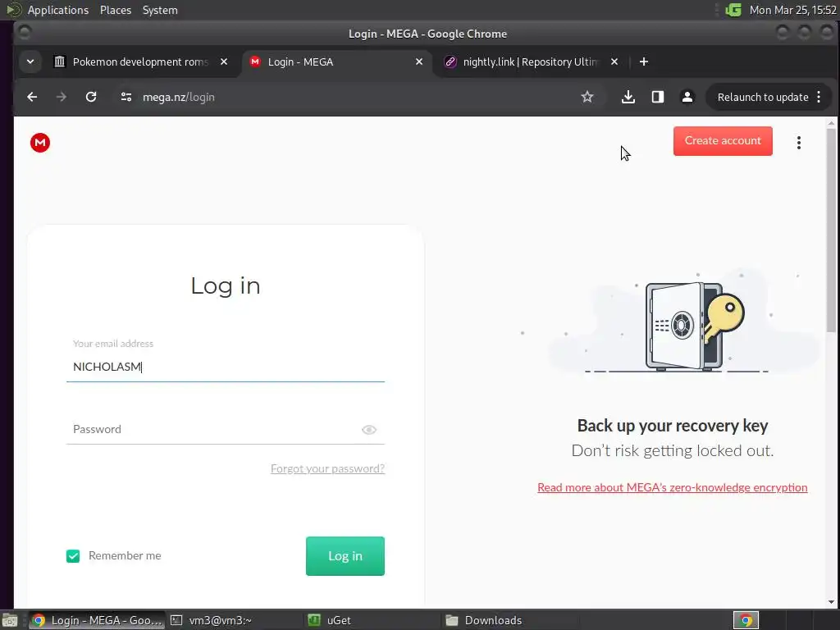View site information icon in address bar
This screenshot has width=840, height=630.
[x=126, y=97]
